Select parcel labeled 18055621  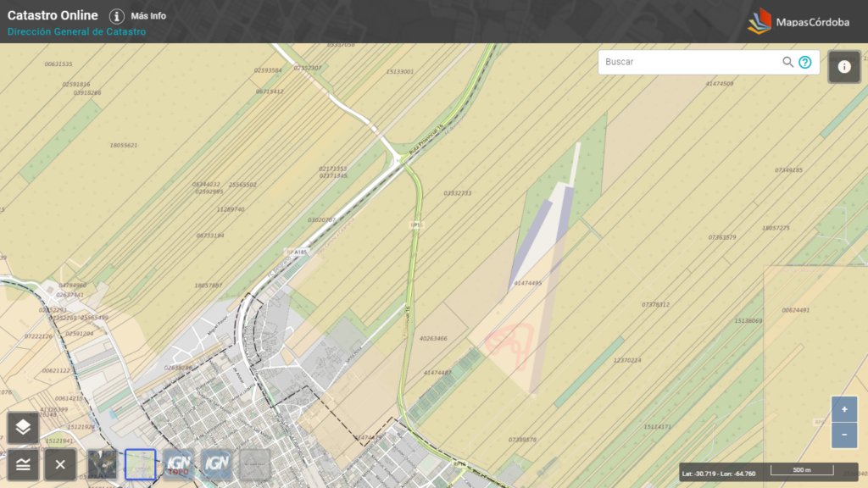point(124,146)
